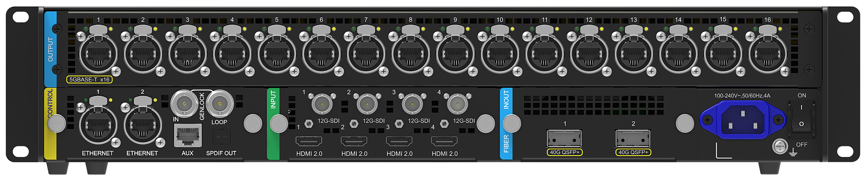This screenshot has height=179, width=868.
Task: Click 12G-SDI input connector 2
Action: tap(367, 104)
